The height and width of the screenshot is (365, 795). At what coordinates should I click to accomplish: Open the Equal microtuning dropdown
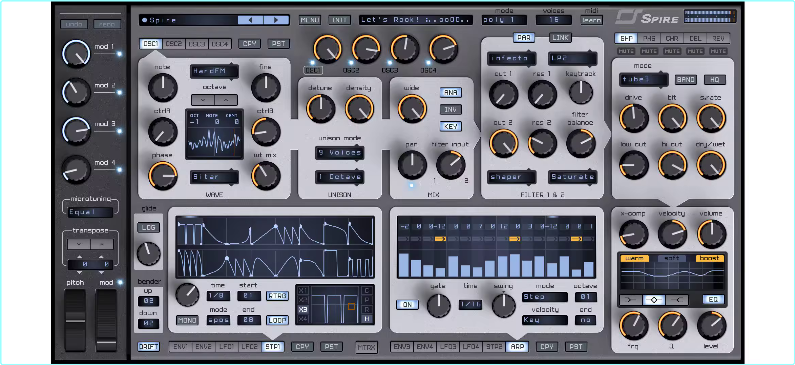[91, 212]
